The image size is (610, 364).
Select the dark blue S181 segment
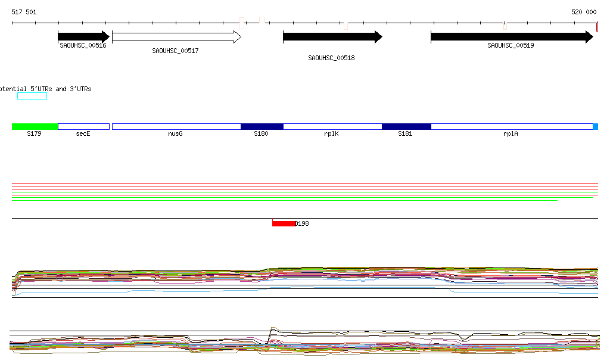point(406,127)
